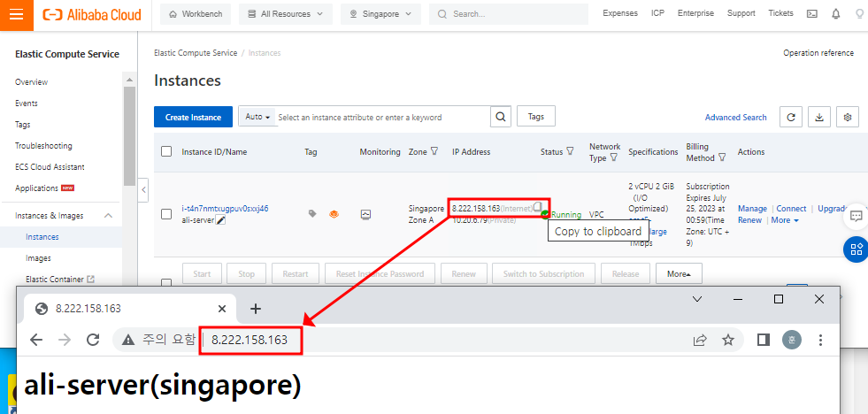The height and width of the screenshot is (414, 868).
Task: Bookmark page with star icon in browser
Action: (x=728, y=340)
